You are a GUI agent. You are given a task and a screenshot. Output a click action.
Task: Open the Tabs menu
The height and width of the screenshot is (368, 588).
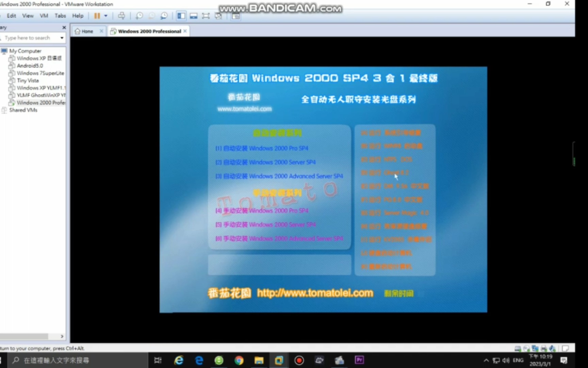pos(60,16)
